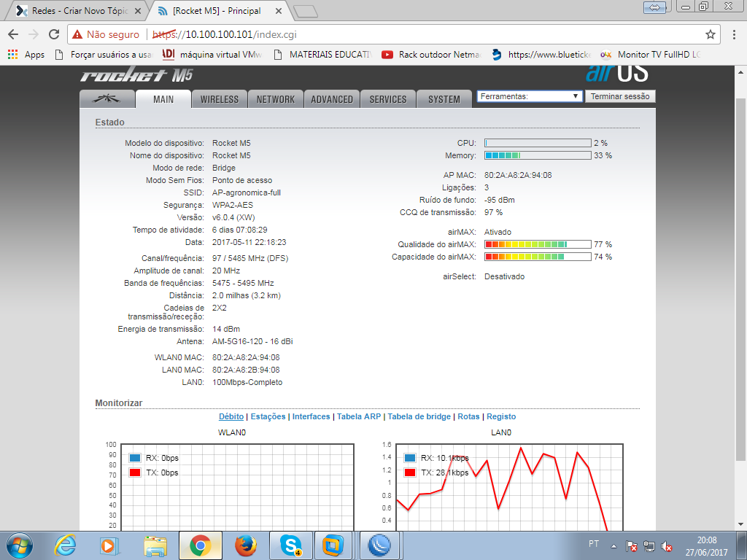Click the WLAN0 throughput chart

[x=237, y=486]
